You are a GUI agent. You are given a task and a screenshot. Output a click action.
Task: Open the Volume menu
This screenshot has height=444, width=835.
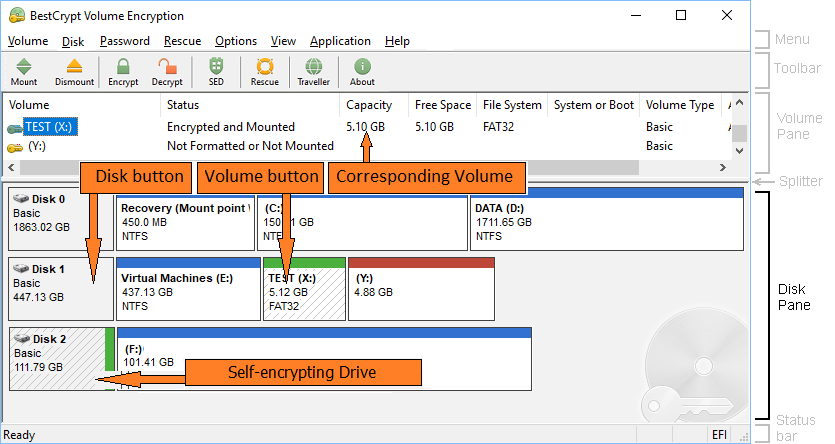coord(28,41)
